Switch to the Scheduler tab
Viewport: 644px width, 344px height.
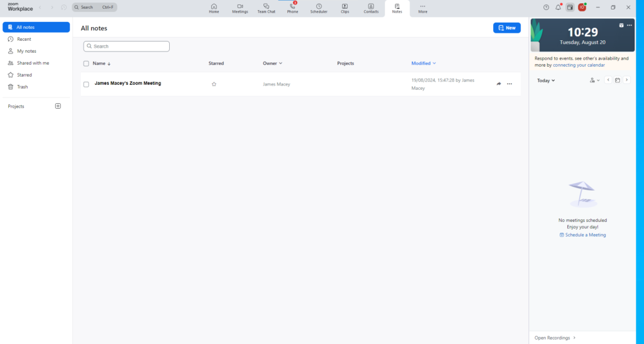(x=318, y=8)
